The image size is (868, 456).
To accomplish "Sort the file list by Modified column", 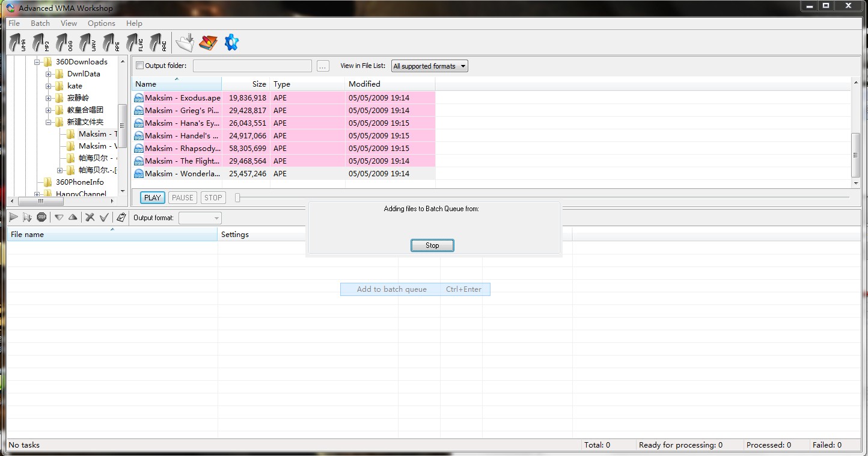I will (390, 84).
